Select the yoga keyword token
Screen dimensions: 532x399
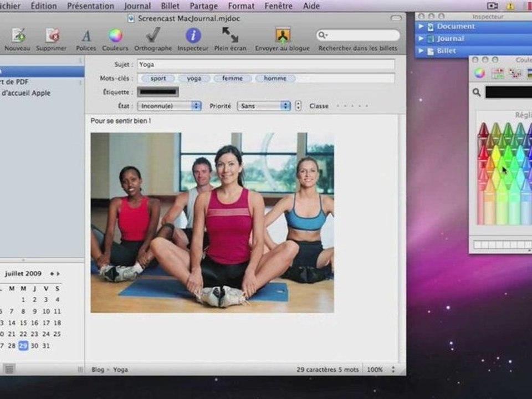click(194, 78)
